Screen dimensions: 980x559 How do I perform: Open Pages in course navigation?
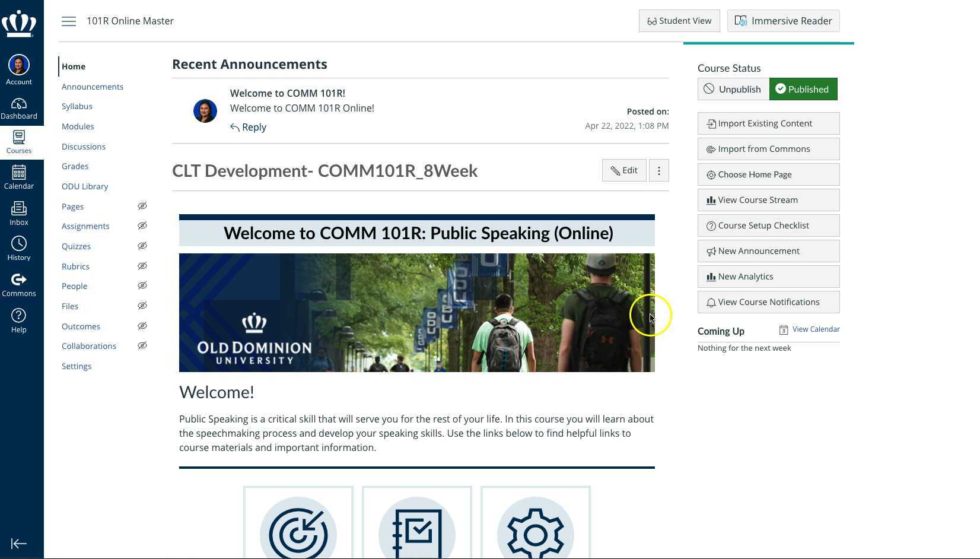(72, 207)
